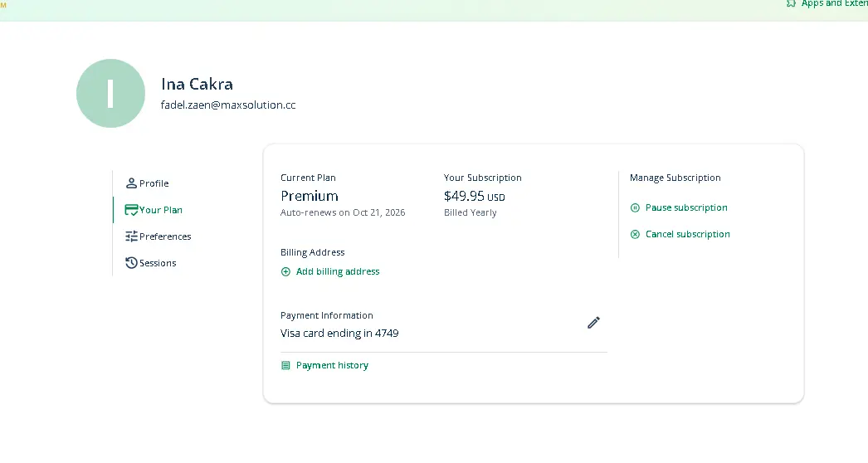Click the email fadel.zaen@maxsolution.cc
Viewport: 868px width, 463px height.
click(228, 105)
